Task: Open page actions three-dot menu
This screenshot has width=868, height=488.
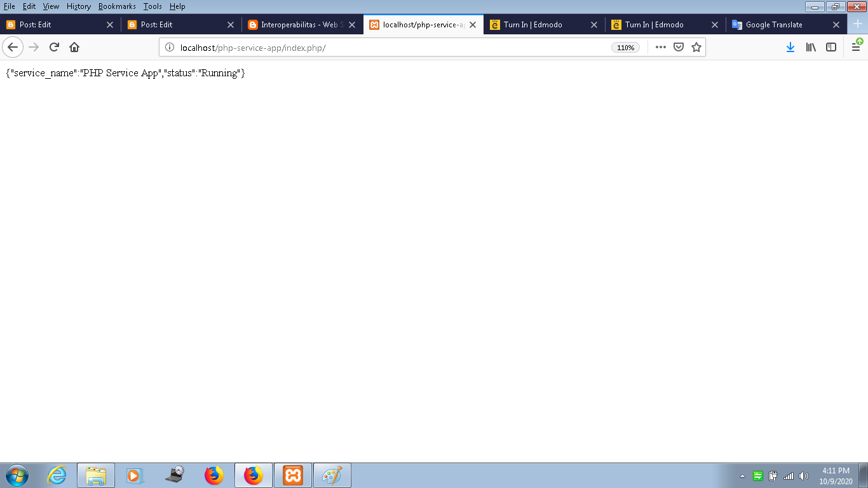Action: [x=661, y=47]
